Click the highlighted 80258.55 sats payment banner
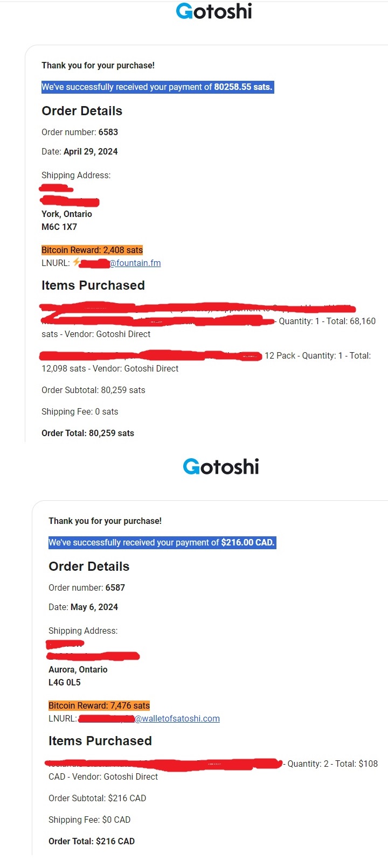388x868 pixels. (157, 87)
